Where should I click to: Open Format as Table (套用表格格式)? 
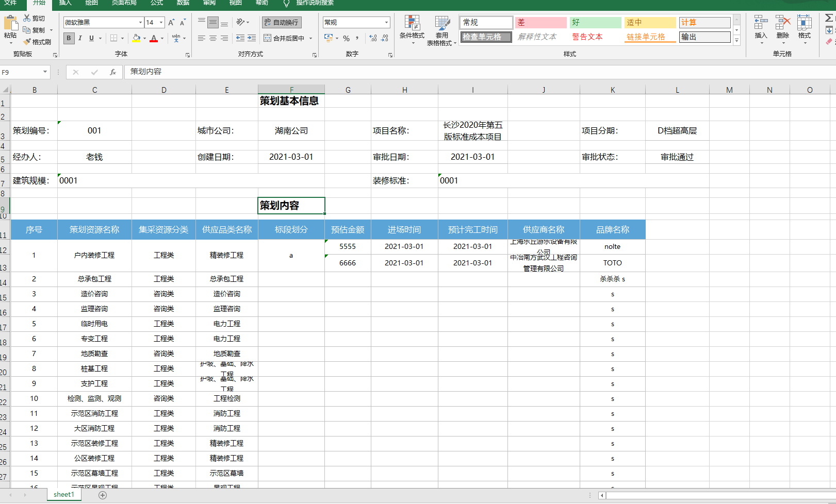(x=441, y=30)
